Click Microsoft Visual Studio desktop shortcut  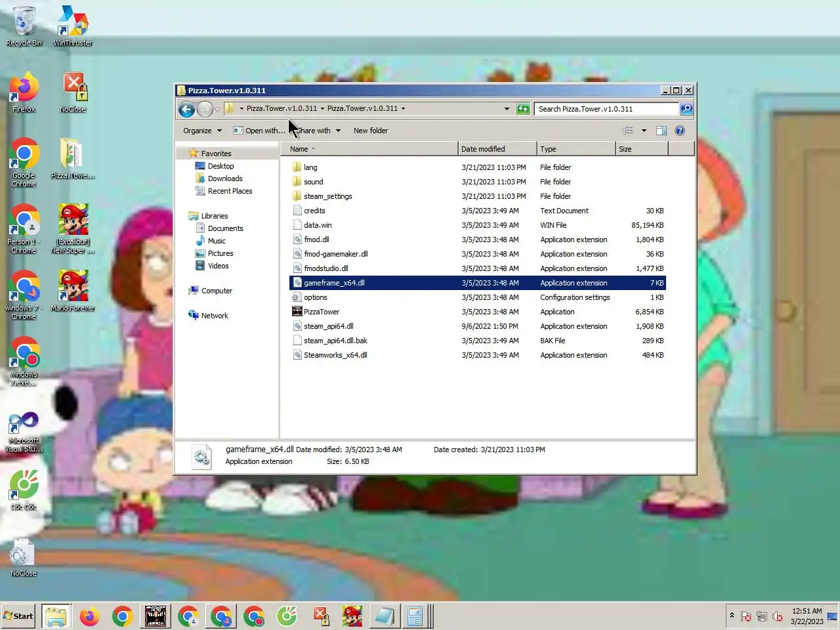coord(24,432)
